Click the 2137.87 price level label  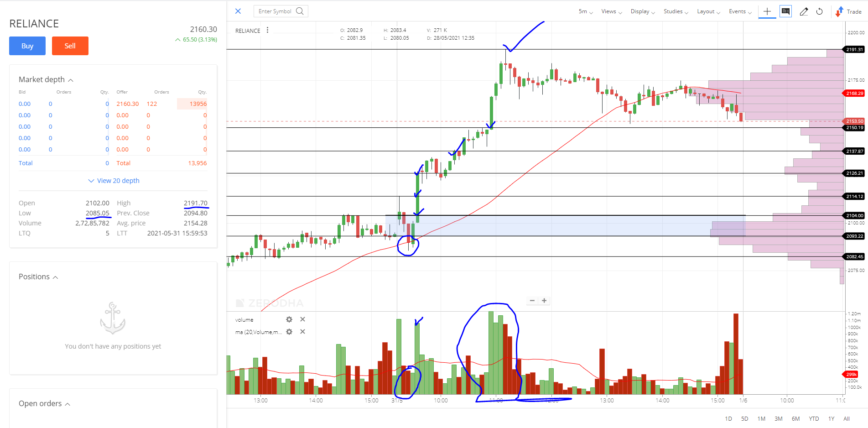point(853,151)
